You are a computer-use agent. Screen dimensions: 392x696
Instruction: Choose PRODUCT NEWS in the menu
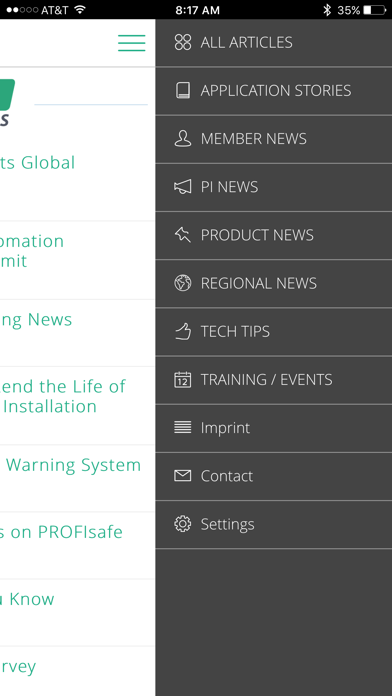click(x=274, y=235)
